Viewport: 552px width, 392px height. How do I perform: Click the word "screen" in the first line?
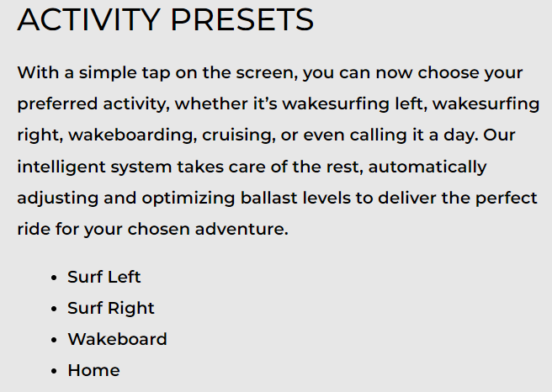(268, 72)
